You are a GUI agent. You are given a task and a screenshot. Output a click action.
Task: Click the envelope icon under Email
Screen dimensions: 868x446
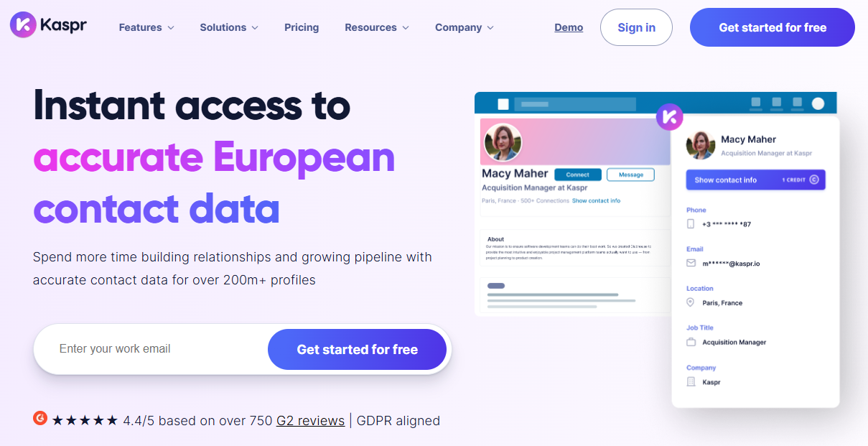click(691, 264)
